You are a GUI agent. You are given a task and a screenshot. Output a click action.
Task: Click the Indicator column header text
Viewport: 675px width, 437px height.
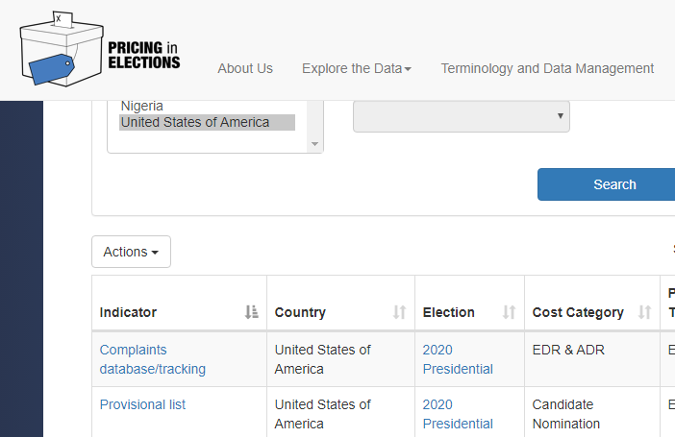point(128,312)
